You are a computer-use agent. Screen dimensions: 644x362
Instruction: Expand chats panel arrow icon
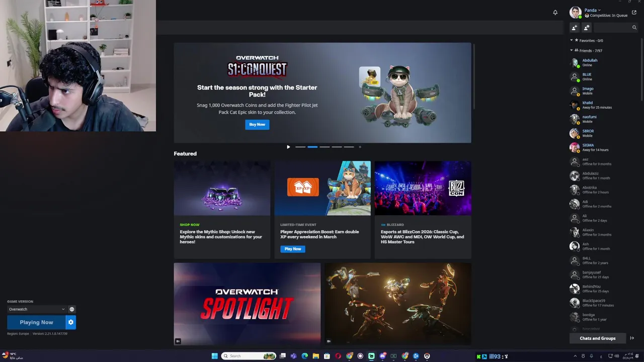point(632,338)
